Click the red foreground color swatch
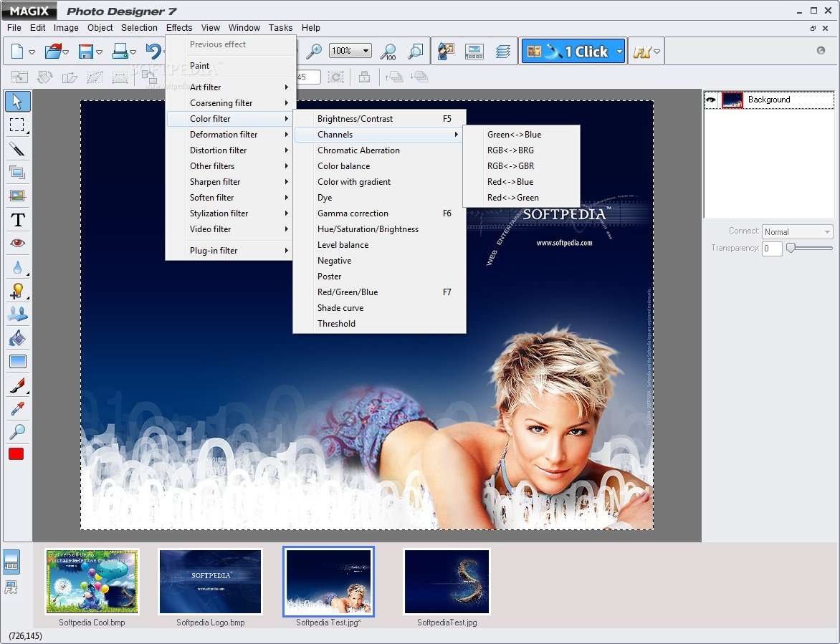Screen dimensions: 840x644 coord(16,454)
